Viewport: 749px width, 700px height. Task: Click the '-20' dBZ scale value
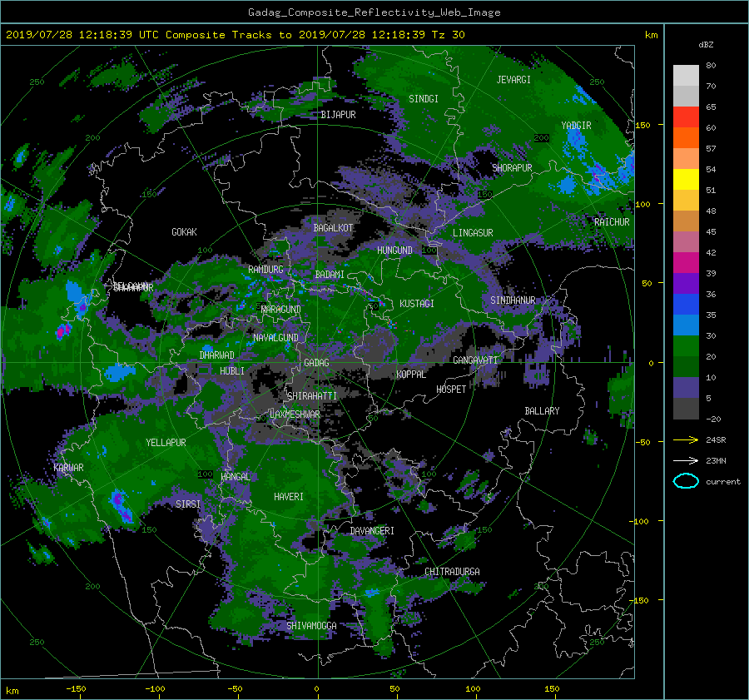coord(713,419)
